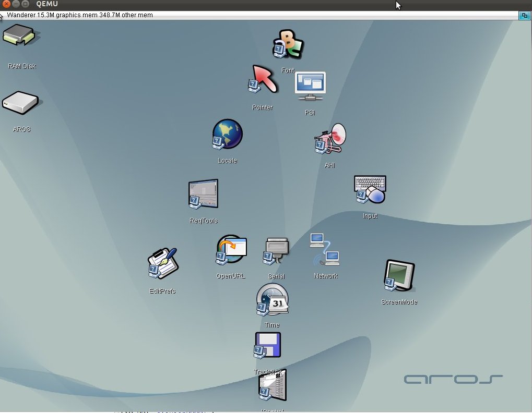This screenshot has width=532, height=413.
Task: Click the Pointer preferences icon
Action: pyautogui.click(x=263, y=80)
